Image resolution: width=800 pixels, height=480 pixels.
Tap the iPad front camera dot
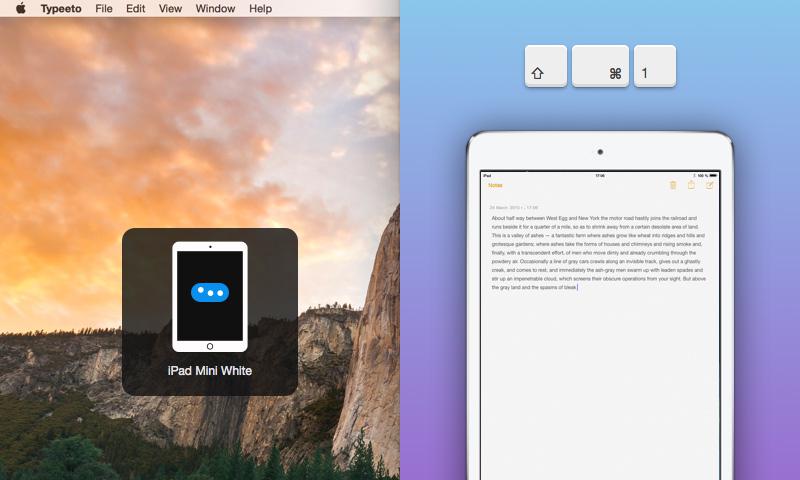[600, 151]
